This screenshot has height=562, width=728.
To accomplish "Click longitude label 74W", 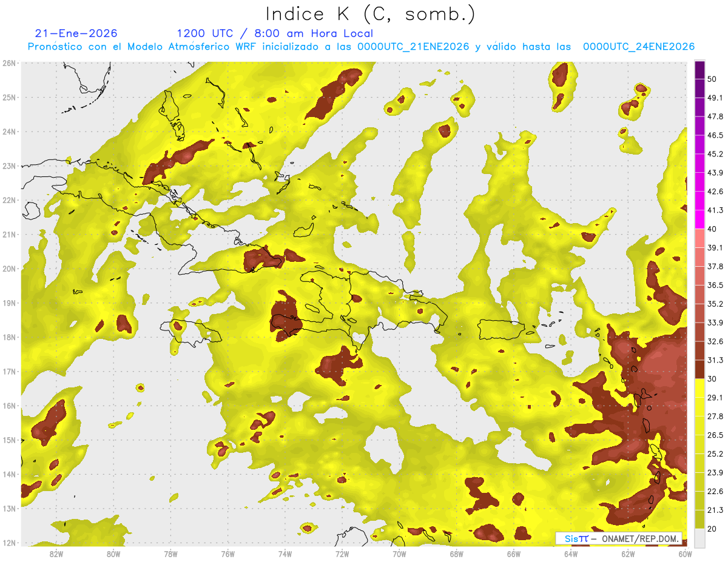I will tap(285, 554).
